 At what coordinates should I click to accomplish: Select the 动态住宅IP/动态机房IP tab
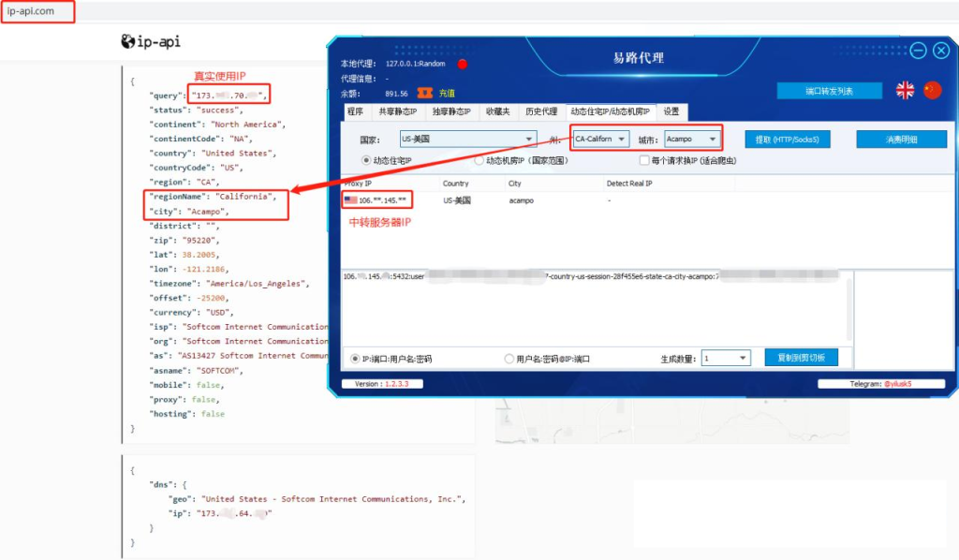pyautogui.click(x=611, y=111)
